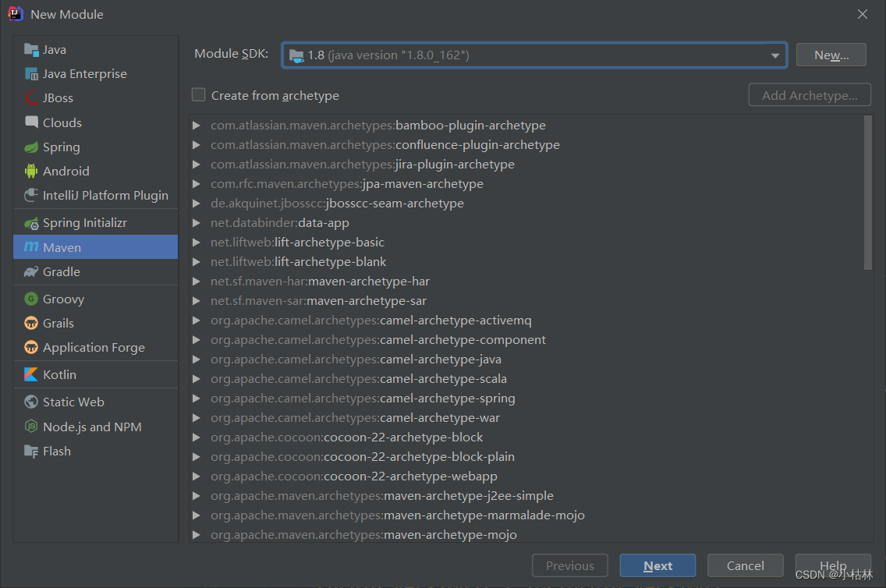
Task: Click the Gradle elephant icon
Action: point(31,272)
